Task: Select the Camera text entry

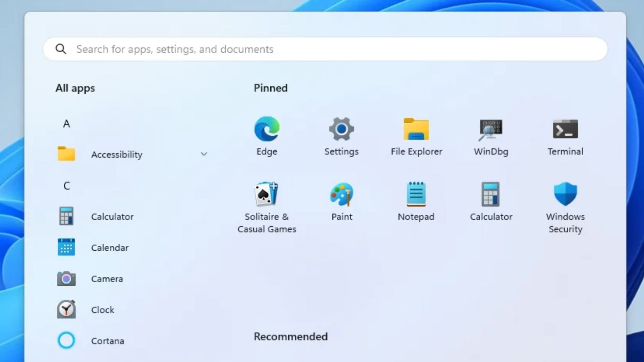Action: [x=107, y=279]
